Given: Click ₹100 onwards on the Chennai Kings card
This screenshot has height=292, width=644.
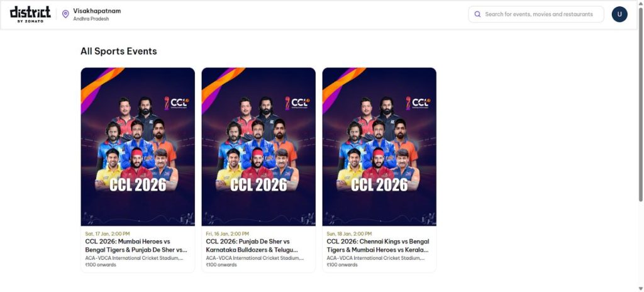Looking at the screenshot, I should [x=342, y=265].
